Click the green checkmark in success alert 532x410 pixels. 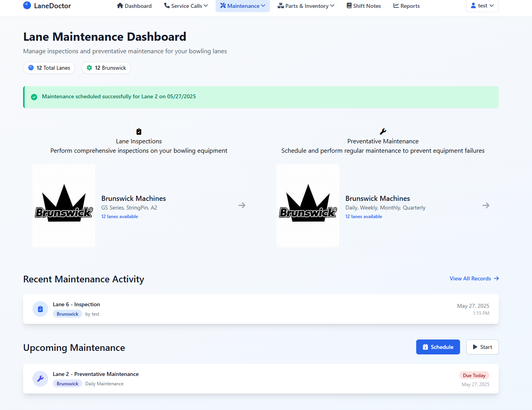click(34, 97)
